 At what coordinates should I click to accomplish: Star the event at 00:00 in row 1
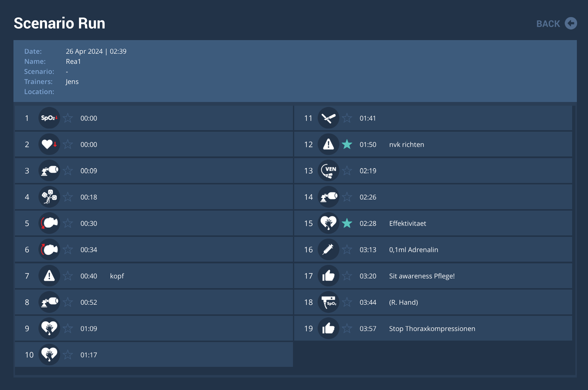(x=68, y=118)
